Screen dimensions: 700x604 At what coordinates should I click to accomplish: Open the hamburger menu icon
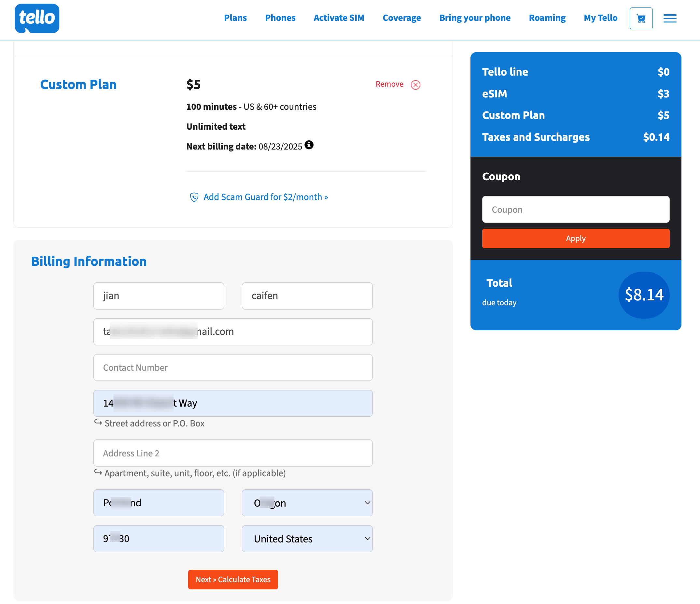pyautogui.click(x=670, y=18)
